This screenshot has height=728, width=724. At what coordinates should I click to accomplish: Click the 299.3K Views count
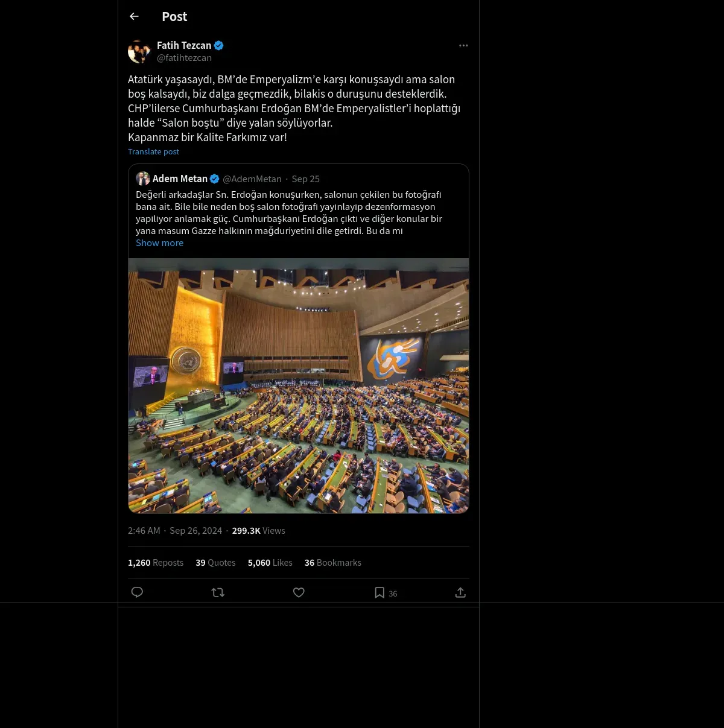click(258, 531)
